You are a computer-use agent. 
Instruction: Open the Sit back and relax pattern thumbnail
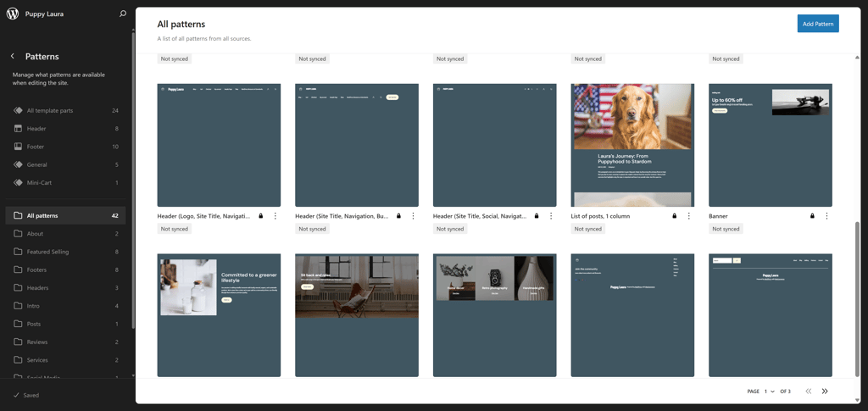click(x=357, y=315)
